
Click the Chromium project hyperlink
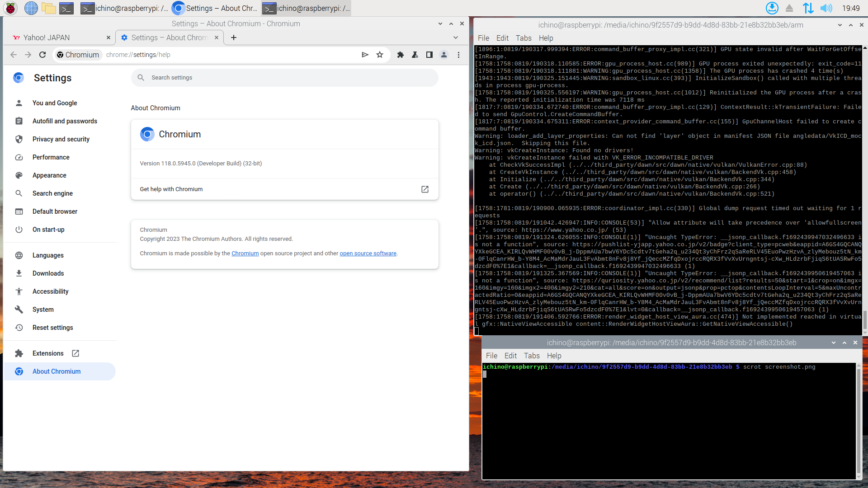click(x=245, y=253)
